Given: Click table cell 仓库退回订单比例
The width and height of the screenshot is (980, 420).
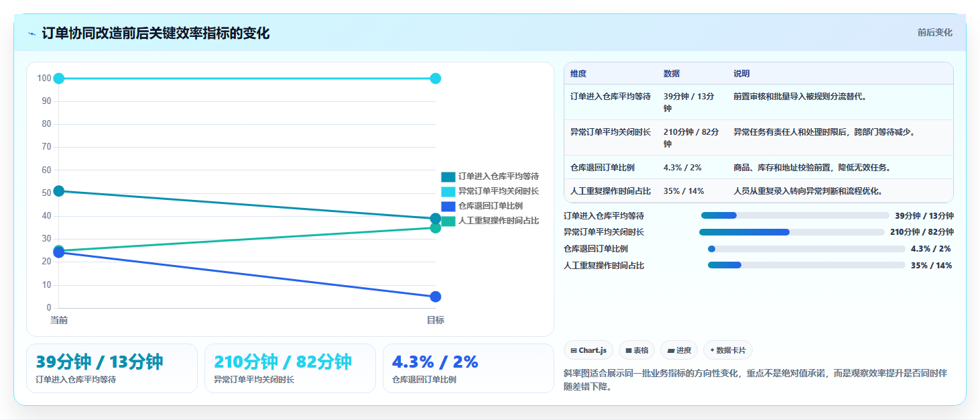Looking at the screenshot, I should (x=611, y=167).
